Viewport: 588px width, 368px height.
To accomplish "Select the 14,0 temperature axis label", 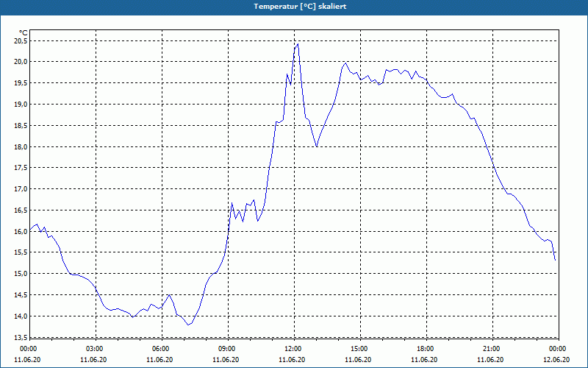I will (x=21, y=316).
